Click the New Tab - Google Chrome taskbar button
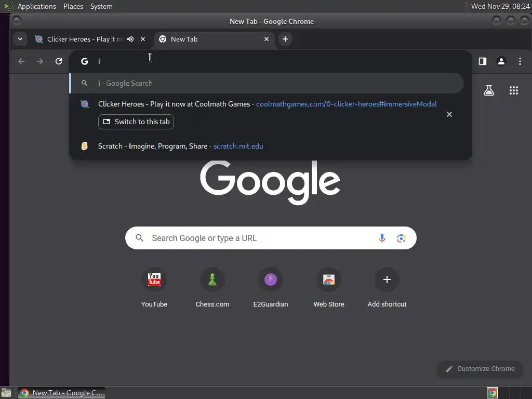 (61, 393)
